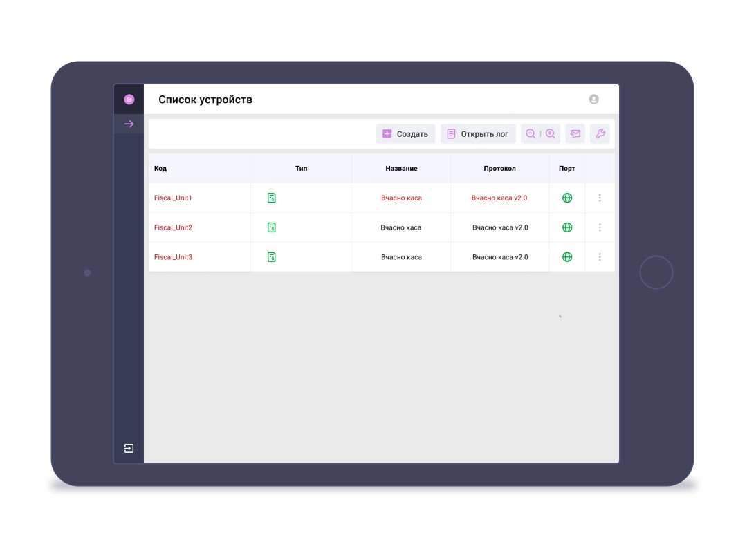Expand the sidebar with arrow icon
Screen dimensions: 747x560
pyautogui.click(x=129, y=124)
